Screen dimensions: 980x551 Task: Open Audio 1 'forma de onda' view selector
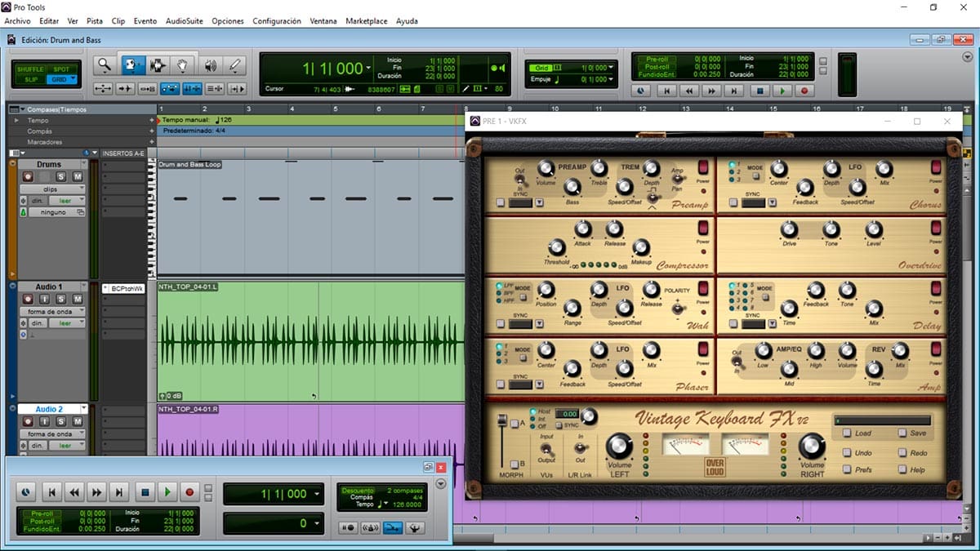click(x=51, y=311)
